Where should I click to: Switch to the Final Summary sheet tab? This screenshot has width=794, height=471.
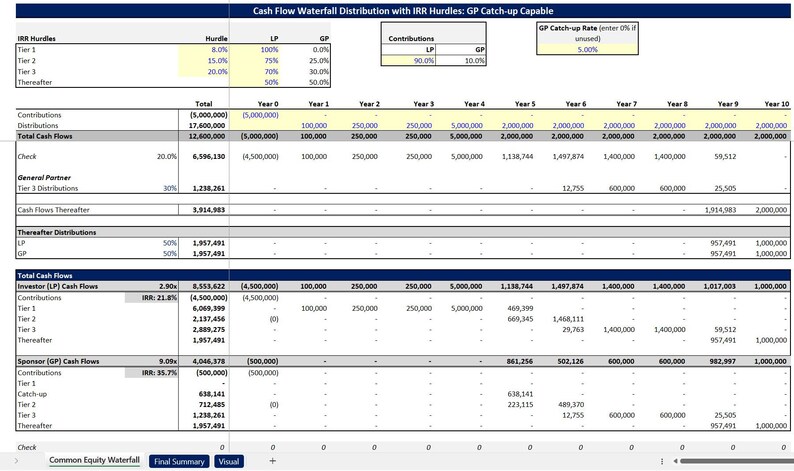tap(179, 461)
